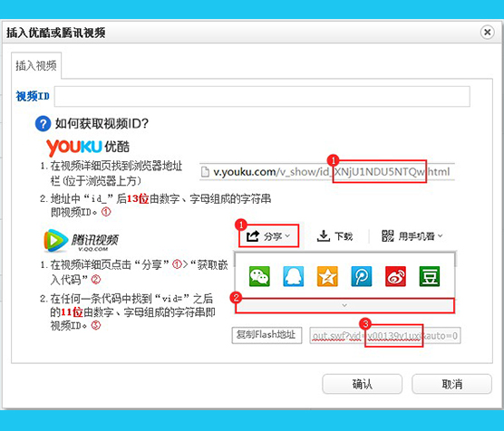The image size is (504, 431).
Task: Click the 复制Flash地址 button
Action: (x=267, y=335)
